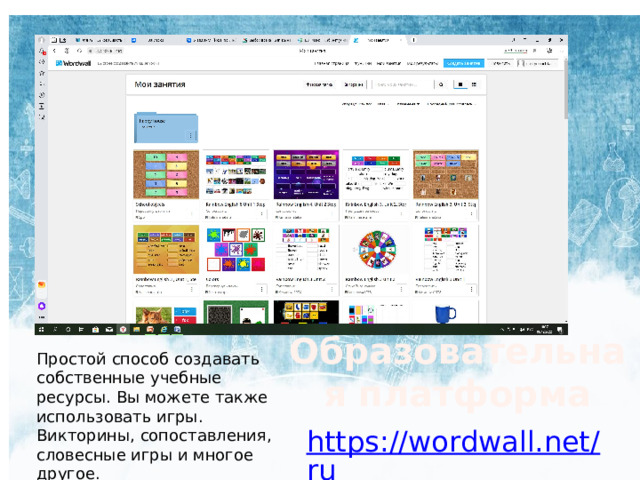
Task: Open three-dot menu under golden matching card
Action: click(192, 289)
